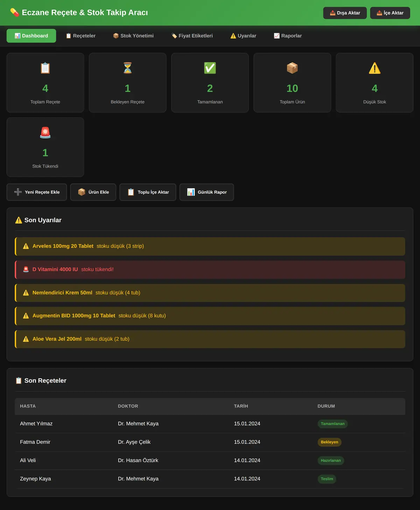Click the Hazırlanan status badge for Ali Veli

(331, 461)
